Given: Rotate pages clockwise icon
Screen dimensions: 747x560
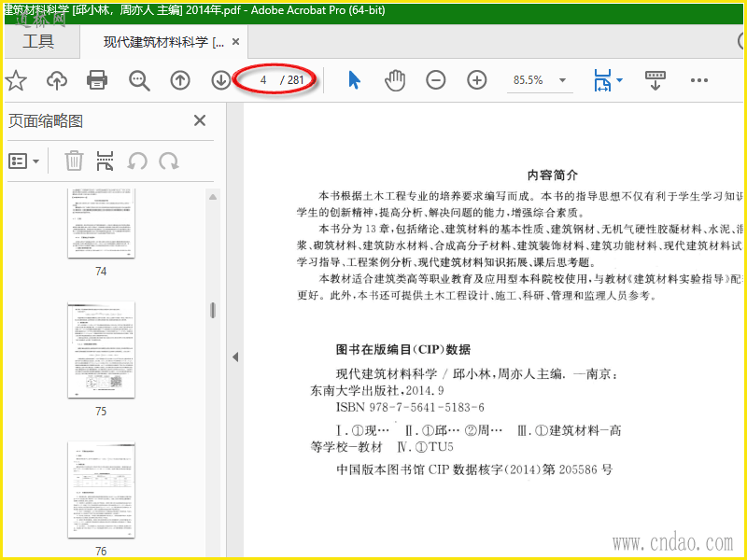Looking at the screenshot, I should click(x=169, y=161).
